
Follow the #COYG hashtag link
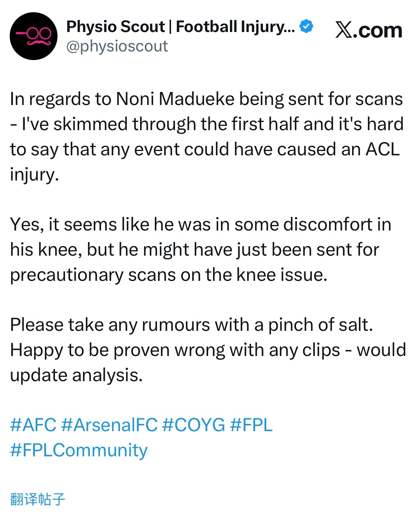193,425
